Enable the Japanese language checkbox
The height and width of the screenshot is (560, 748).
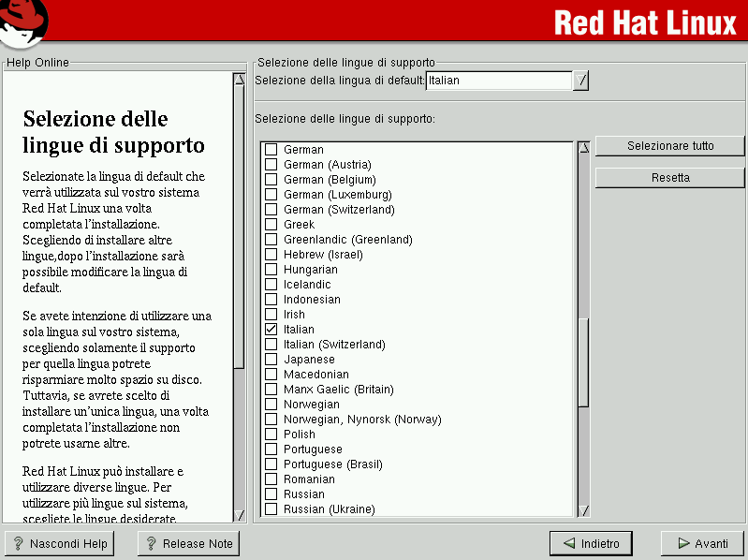(271, 360)
